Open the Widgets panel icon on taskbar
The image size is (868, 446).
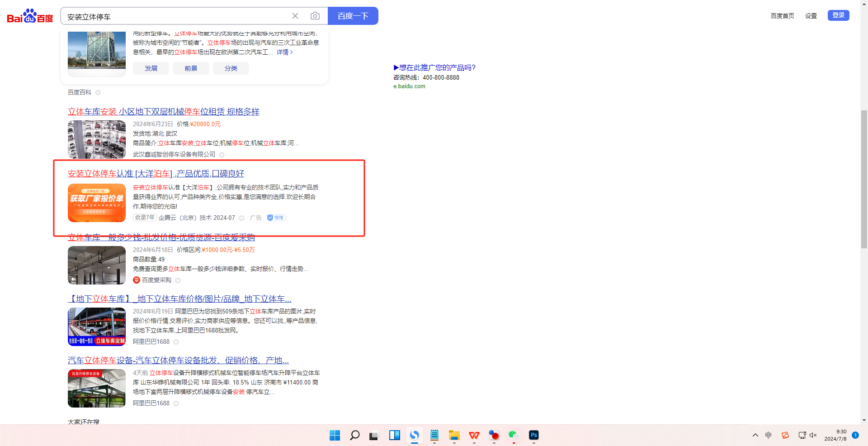(395, 435)
